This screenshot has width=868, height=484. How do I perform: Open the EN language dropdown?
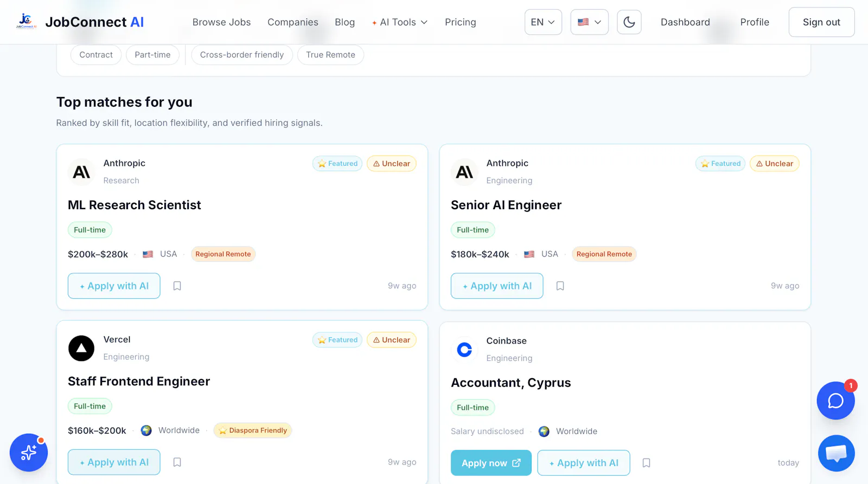[x=543, y=22]
